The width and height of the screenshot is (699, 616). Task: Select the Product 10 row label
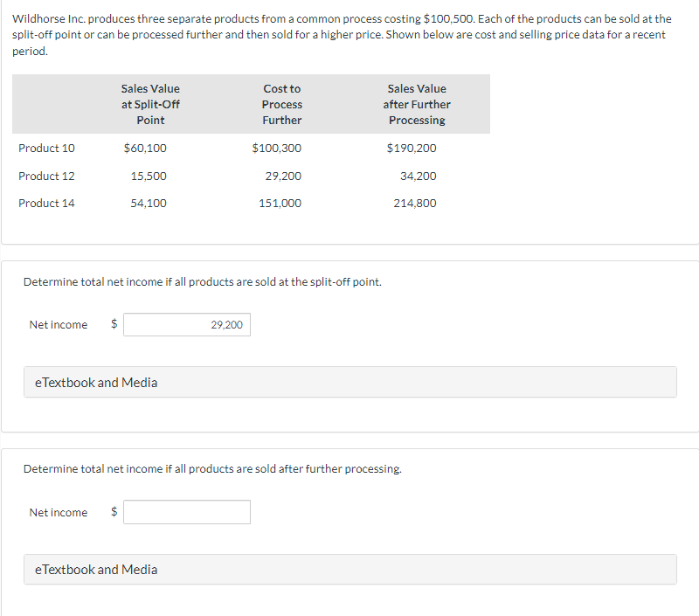point(46,148)
